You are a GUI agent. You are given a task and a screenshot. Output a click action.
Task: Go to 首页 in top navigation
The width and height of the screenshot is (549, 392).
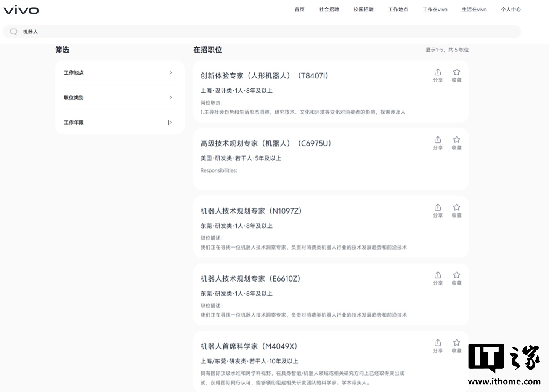(x=300, y=10)
